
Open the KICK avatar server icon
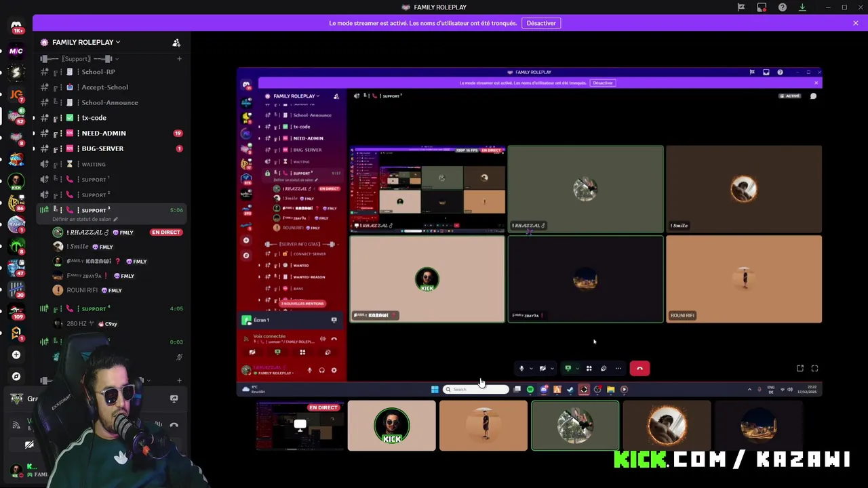16,181
